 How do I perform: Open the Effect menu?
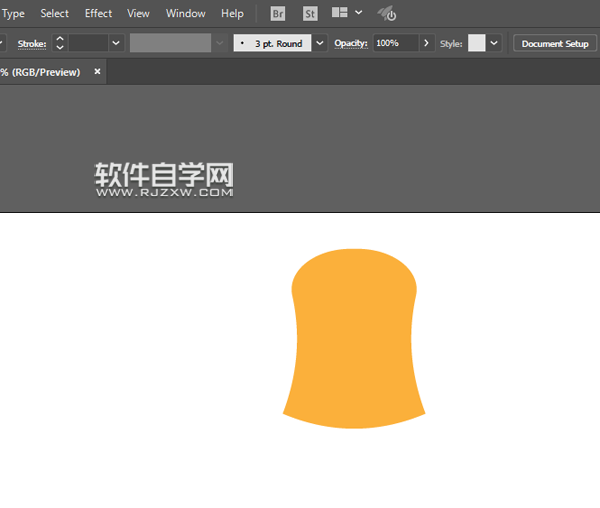click(98, 14)
